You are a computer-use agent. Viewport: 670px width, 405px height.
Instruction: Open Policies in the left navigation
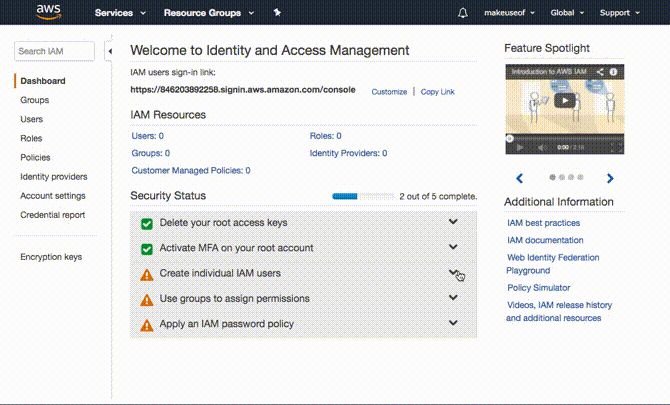(x=35, y=157)
